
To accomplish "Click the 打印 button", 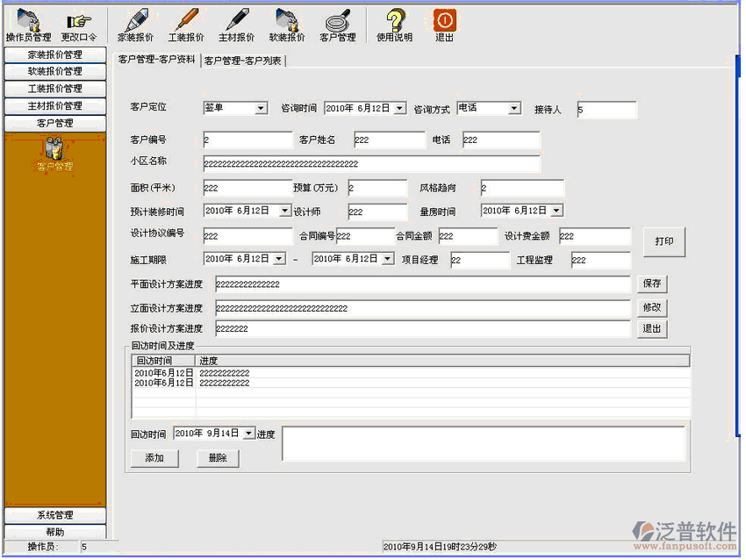I will tap(664, 241).
